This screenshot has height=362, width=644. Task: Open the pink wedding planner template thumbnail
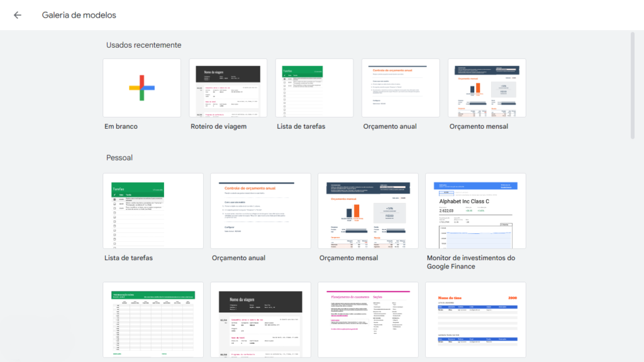pyautogui.click(x=368, y=320)
